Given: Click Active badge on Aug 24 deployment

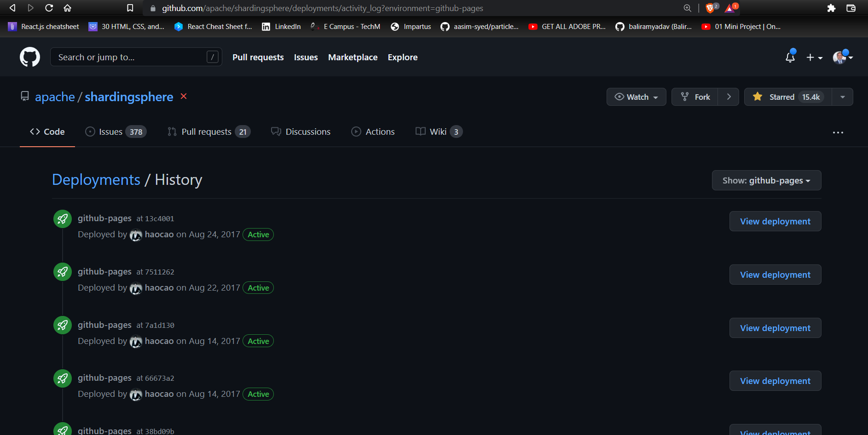Looking at the screenshot, I should click(258, 235).
